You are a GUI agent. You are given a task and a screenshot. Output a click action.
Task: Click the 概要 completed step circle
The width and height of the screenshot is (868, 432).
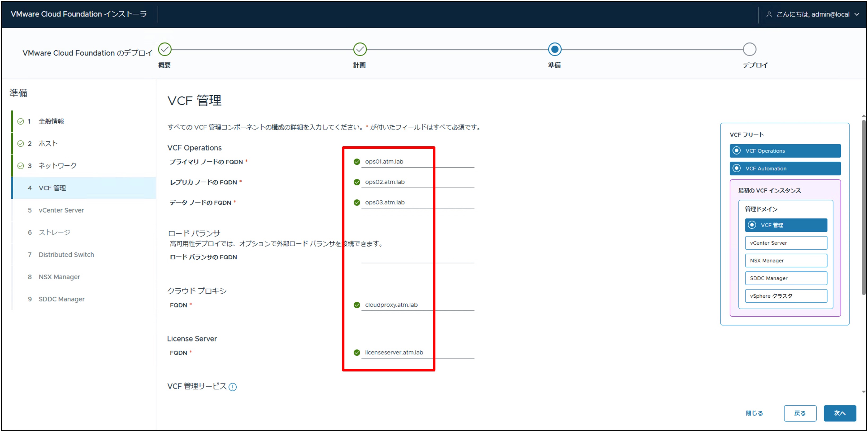coord(165,49)
